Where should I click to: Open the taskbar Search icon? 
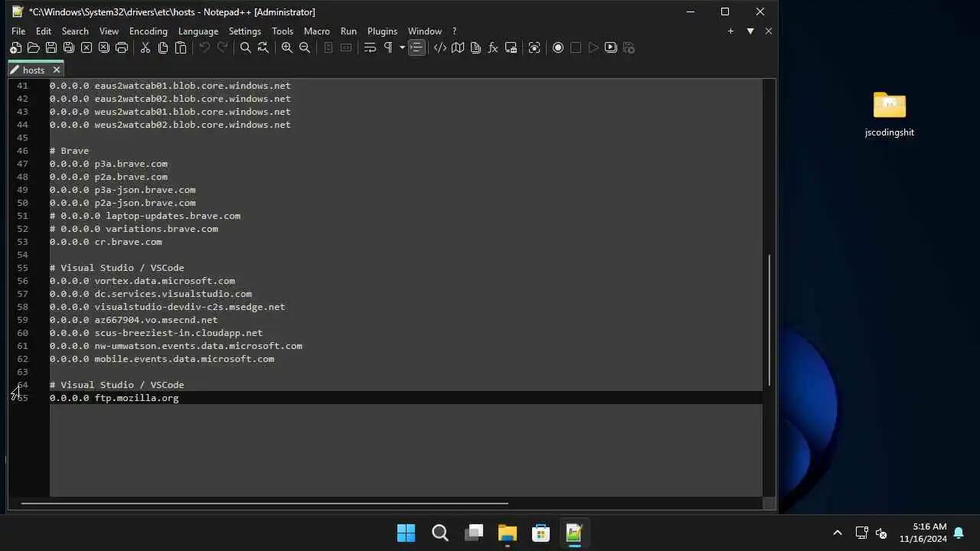(x=440, y=533)
